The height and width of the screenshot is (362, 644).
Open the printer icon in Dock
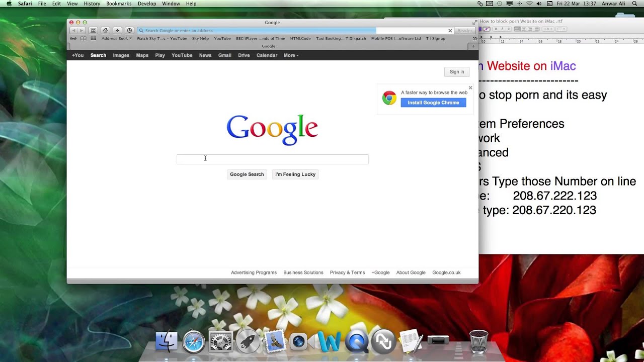coord(438,340)
